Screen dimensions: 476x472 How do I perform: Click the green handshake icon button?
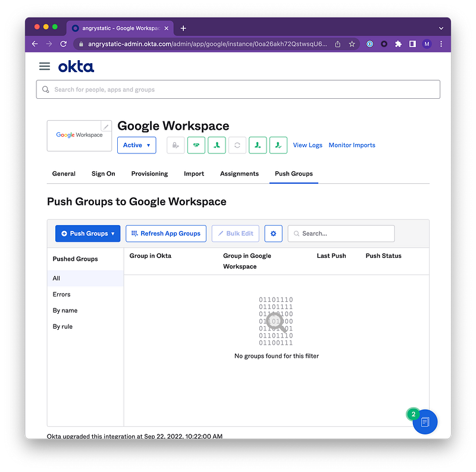coord(196,145)
